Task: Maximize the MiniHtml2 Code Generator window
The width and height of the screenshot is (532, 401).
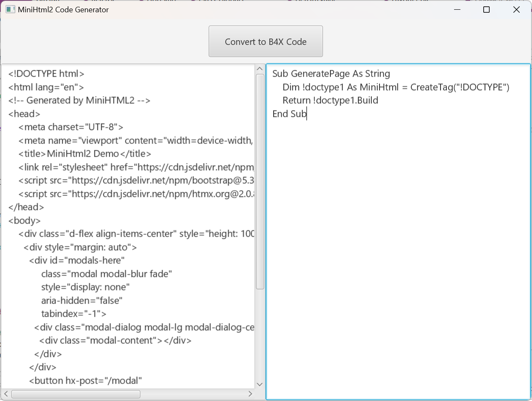Action: tap(486, 9)
